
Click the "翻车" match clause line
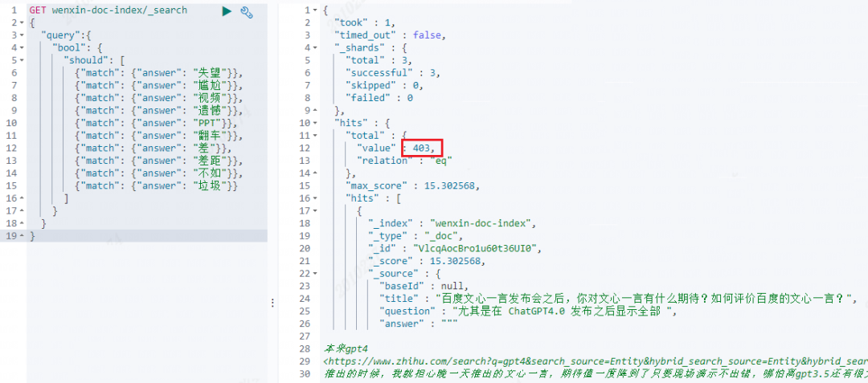click(x=159, y=136)
